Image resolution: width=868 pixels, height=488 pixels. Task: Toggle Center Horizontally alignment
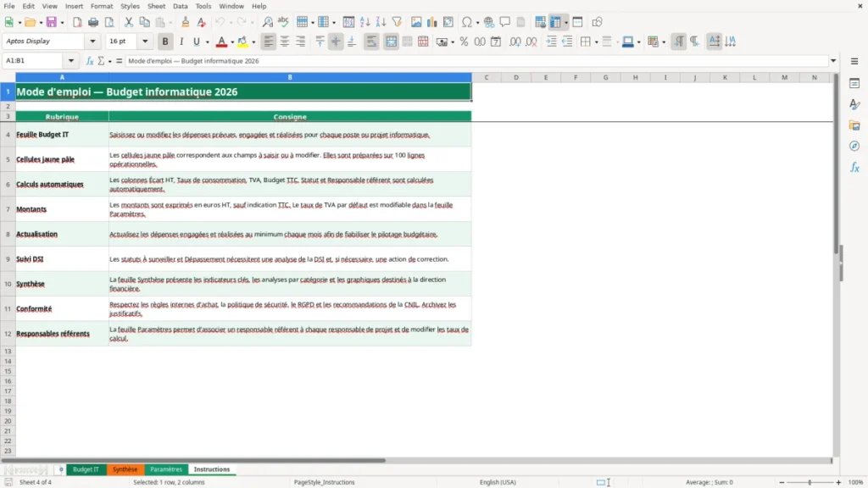pyautogui.click(x=285, y=42)
